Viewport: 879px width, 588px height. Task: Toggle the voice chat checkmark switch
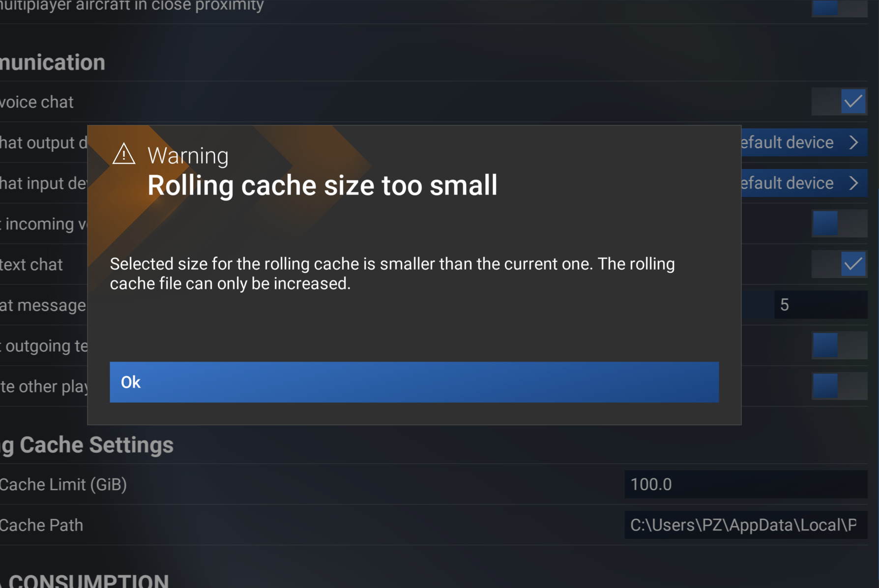click(x=840, y=102)
